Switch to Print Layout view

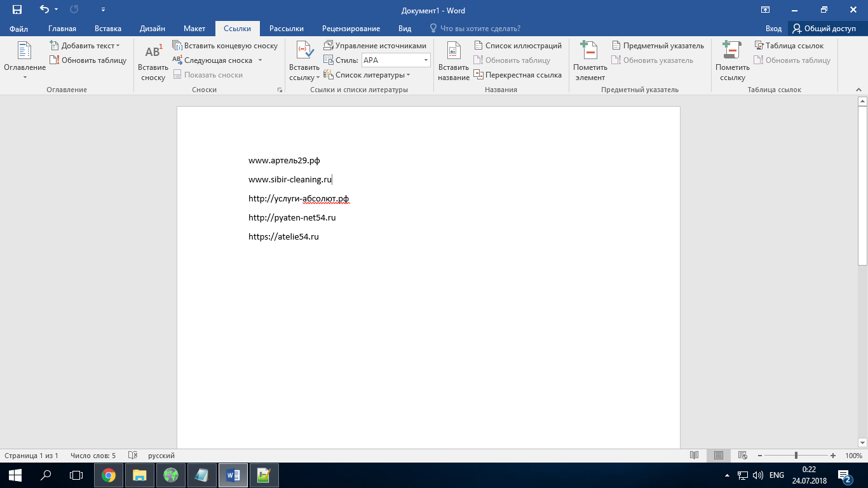[719, 456]
